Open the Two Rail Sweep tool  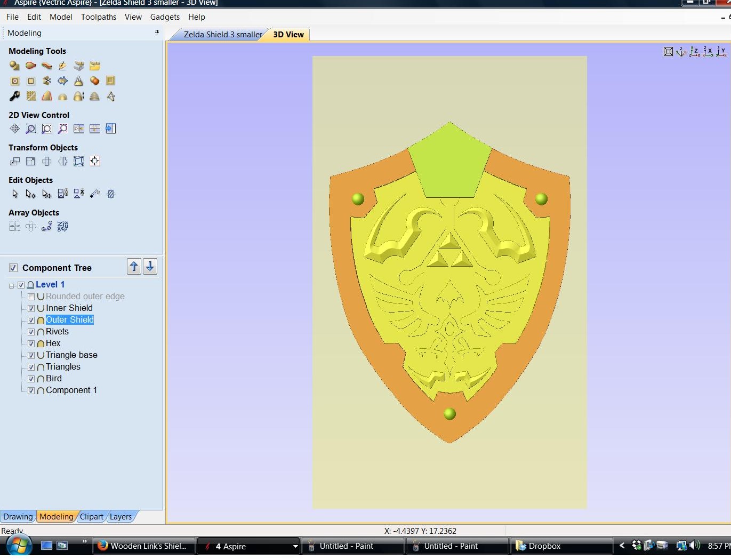pos(30,66)
